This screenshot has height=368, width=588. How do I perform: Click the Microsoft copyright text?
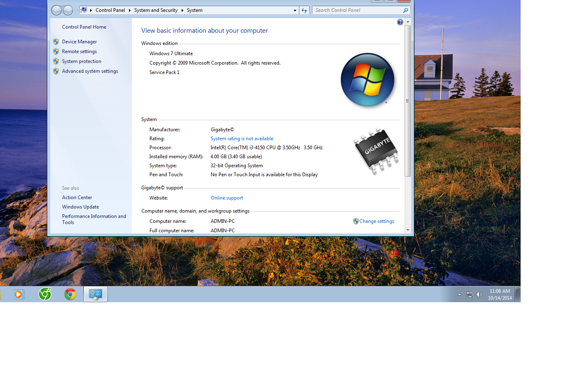tap(215, 63)
